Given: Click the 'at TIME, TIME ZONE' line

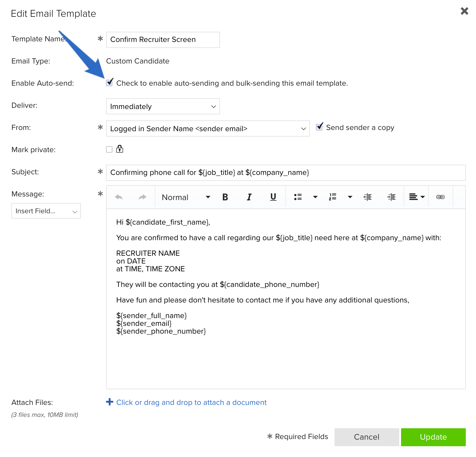Looking at the screenshot, I should point(150,269).
